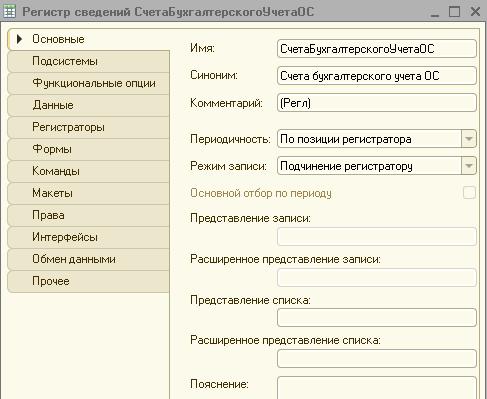Click the Комментарий field containing (Регл)

(377, 103)
